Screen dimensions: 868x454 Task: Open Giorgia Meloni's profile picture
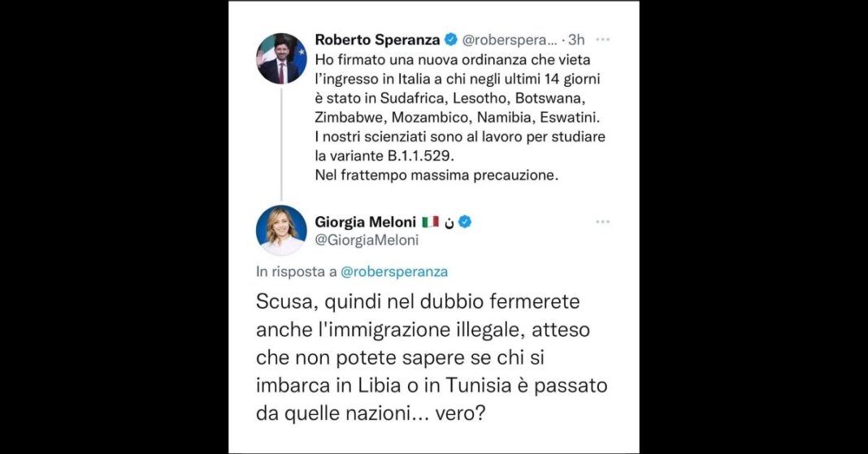coord(281,230)
